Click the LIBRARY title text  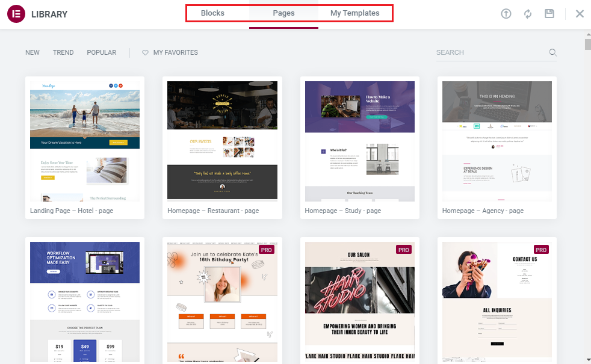(49, 14)
